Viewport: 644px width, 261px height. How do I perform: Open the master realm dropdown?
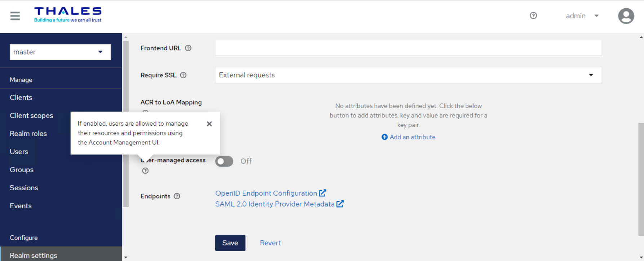(x=60, y=52)
